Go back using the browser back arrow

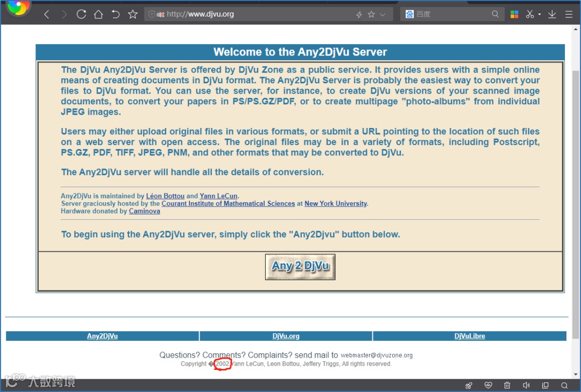[47, 15]
